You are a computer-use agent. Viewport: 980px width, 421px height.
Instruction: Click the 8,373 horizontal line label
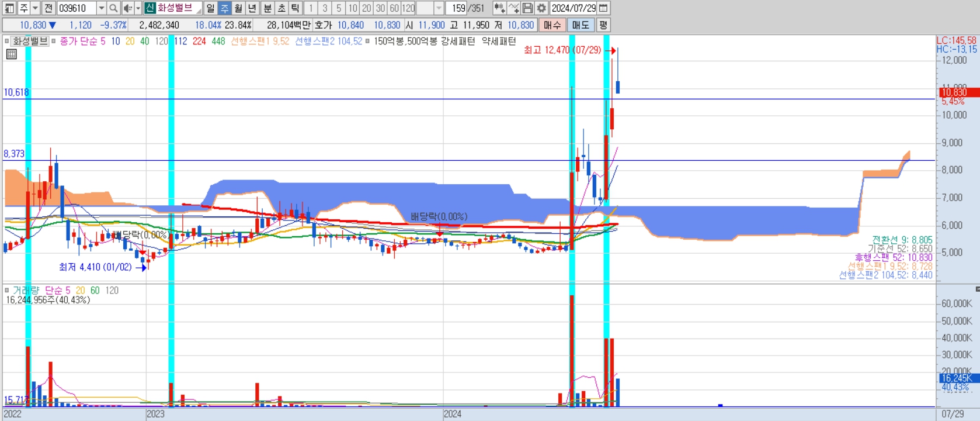pyautogui.click(x=14, y=154)
